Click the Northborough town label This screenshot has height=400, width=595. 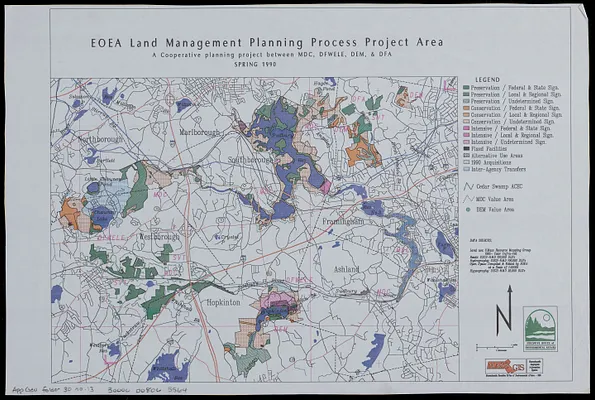point(101,140)
